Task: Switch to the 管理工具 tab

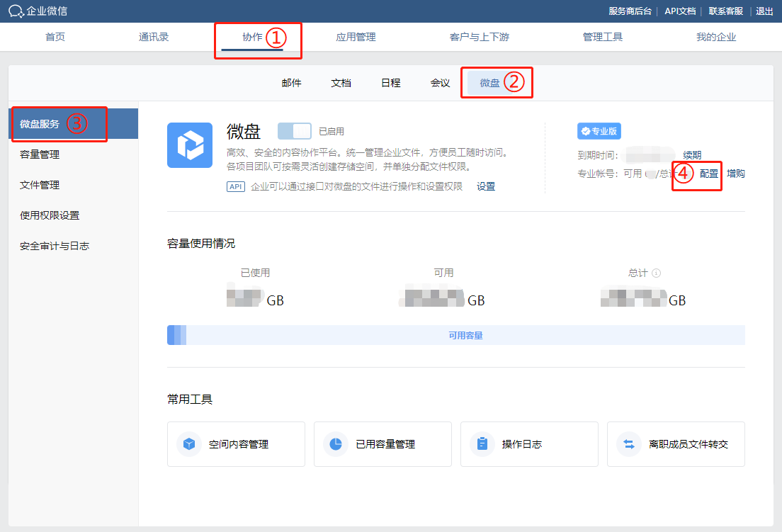Action: coord(603,37)
